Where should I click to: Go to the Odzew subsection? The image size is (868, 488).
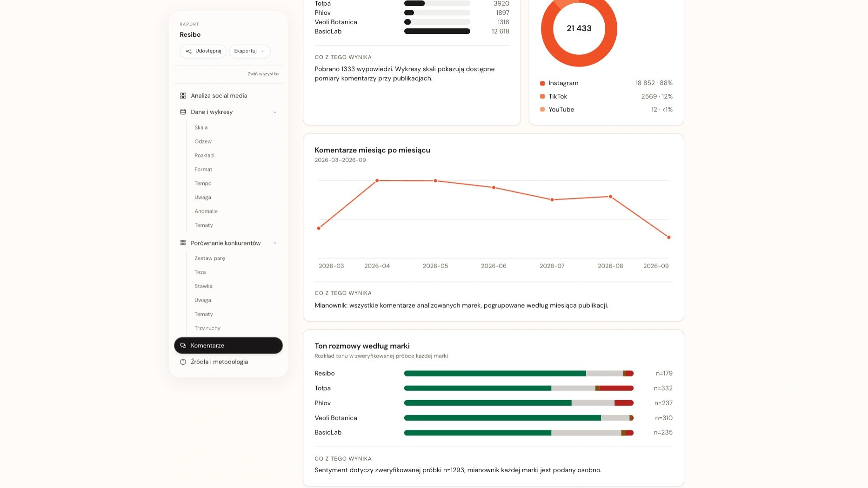tap(203, 141)
